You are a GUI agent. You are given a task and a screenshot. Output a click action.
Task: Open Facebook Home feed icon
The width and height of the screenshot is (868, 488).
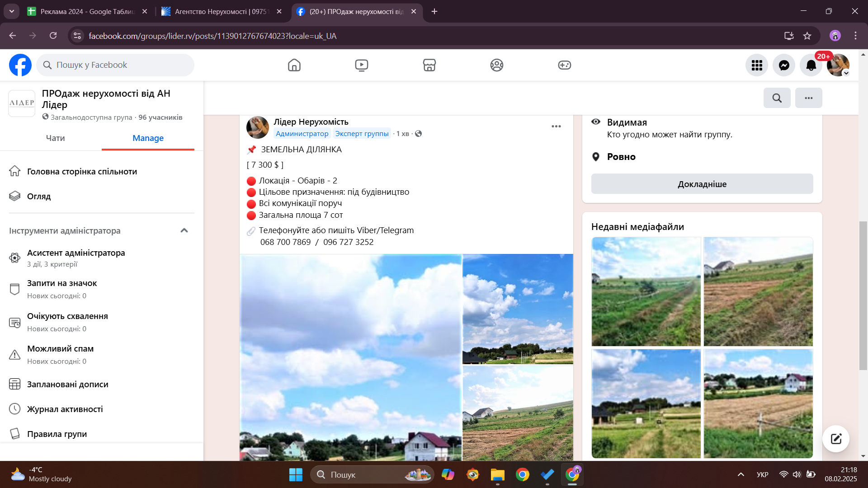[294, 65]
